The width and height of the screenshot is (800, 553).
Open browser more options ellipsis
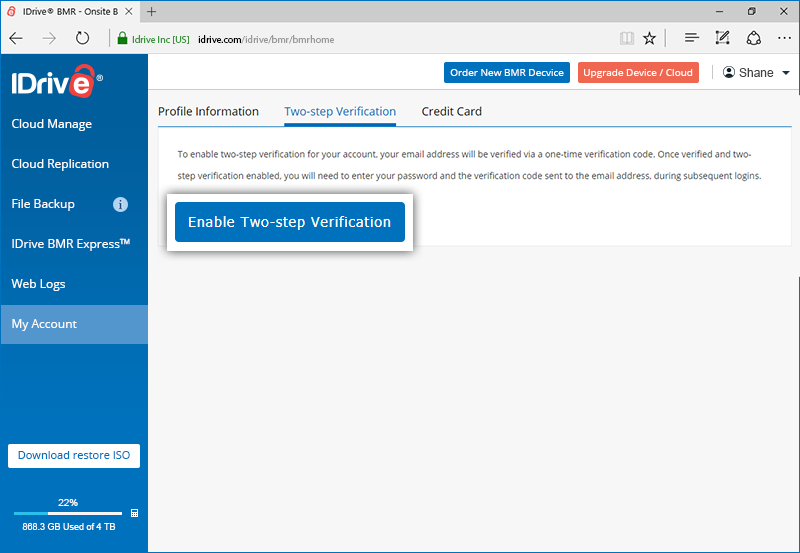(784, 38)
